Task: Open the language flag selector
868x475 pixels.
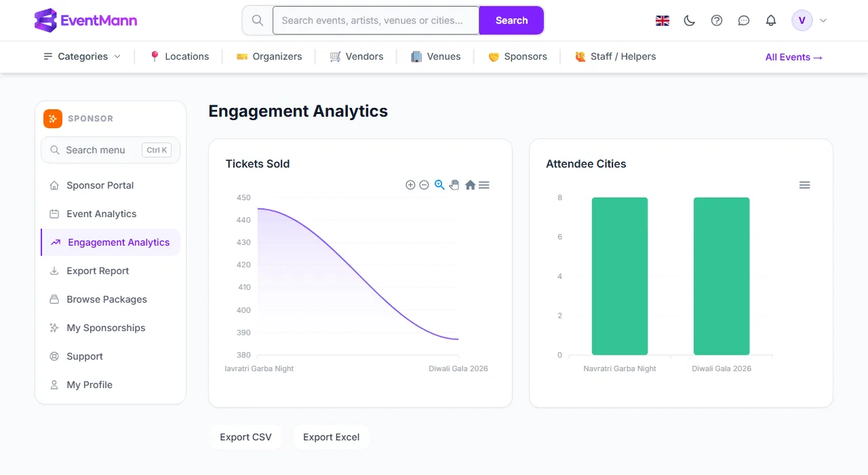Action: coord(663,20)
